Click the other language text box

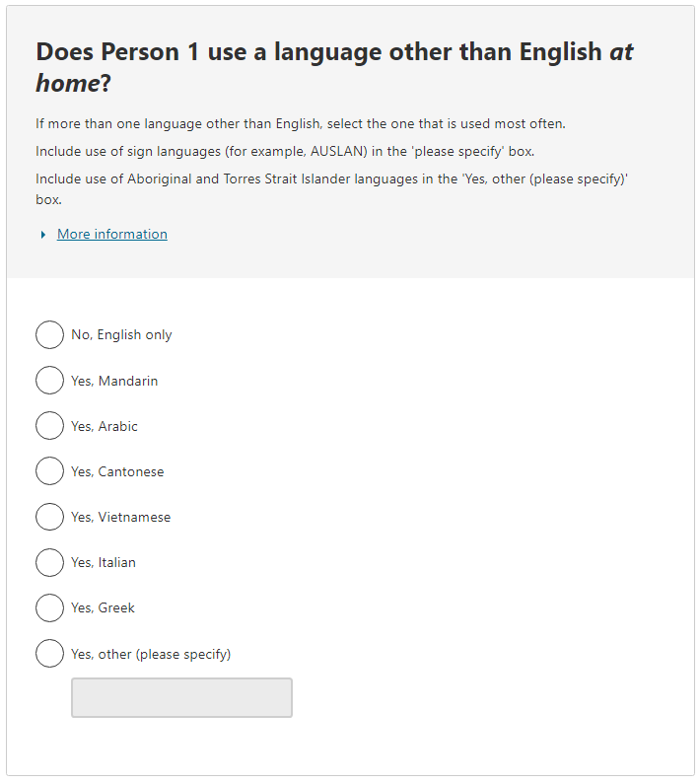click(x=181, y=697)
